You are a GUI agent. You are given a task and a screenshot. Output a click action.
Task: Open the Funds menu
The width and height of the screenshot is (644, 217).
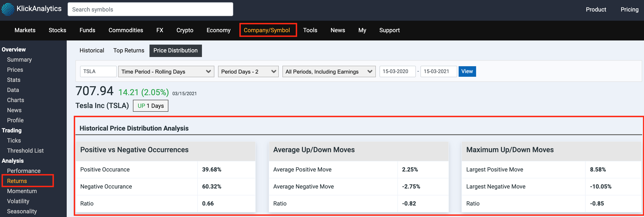(87, 30)
